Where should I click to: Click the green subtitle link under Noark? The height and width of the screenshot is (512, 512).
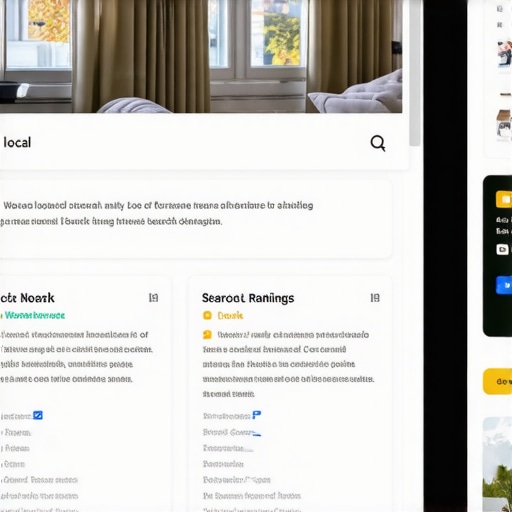click(x=35, y=315)
